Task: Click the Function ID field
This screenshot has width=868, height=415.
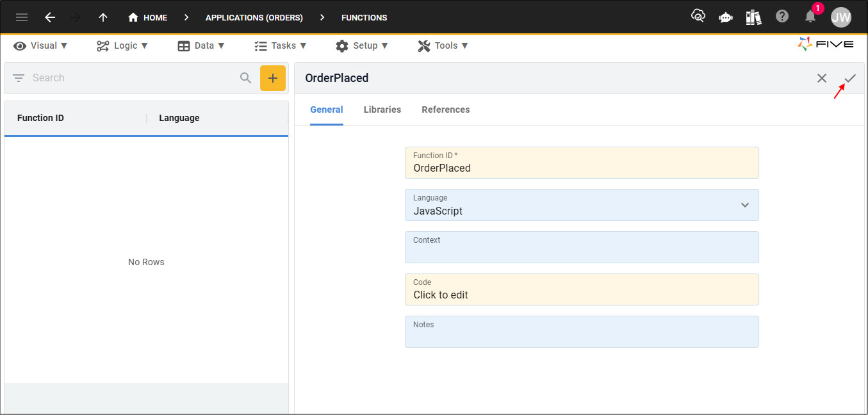Action: [582, 163]
